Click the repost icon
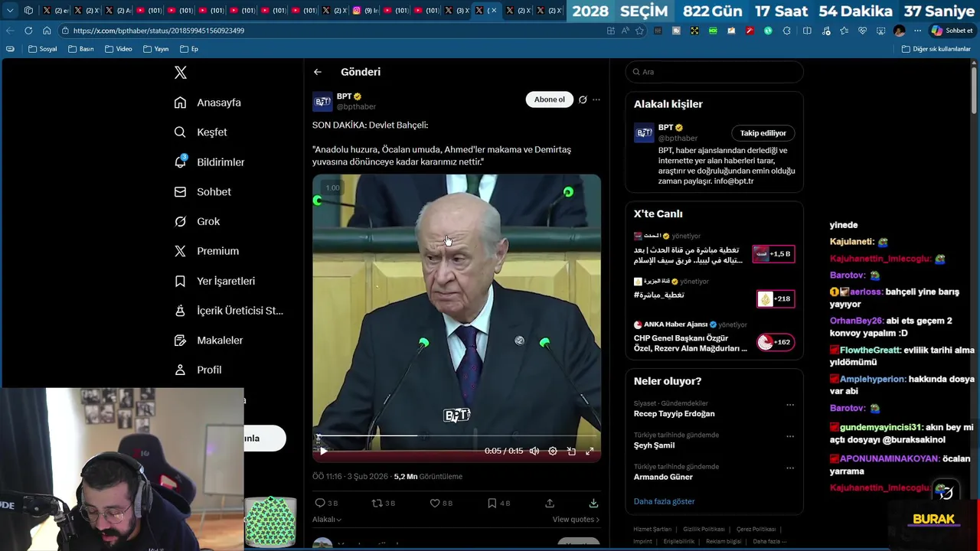The image size is (980, 551). [377, 503]
